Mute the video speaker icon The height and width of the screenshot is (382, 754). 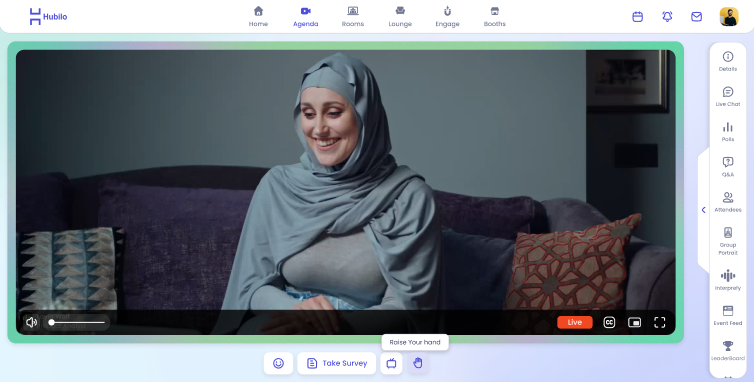click(x=31, y=322)
